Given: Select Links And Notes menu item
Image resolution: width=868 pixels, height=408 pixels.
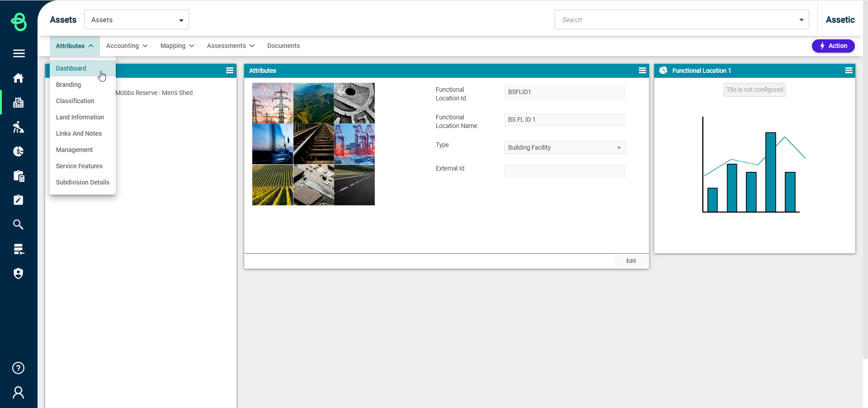Looking at the screenshot, I should (x=83, y=133).
